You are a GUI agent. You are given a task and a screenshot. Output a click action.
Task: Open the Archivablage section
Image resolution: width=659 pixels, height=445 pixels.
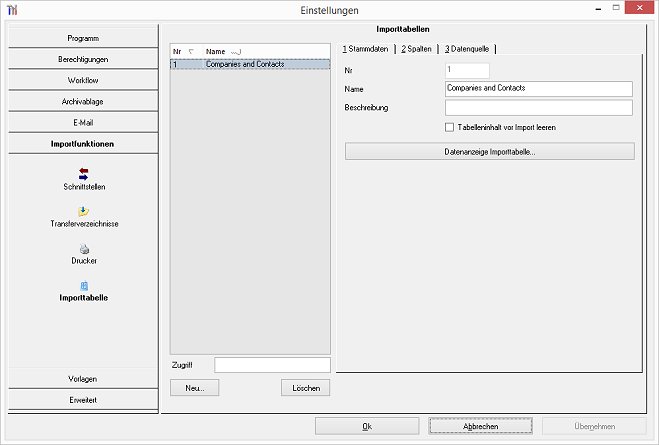(83, 101)
